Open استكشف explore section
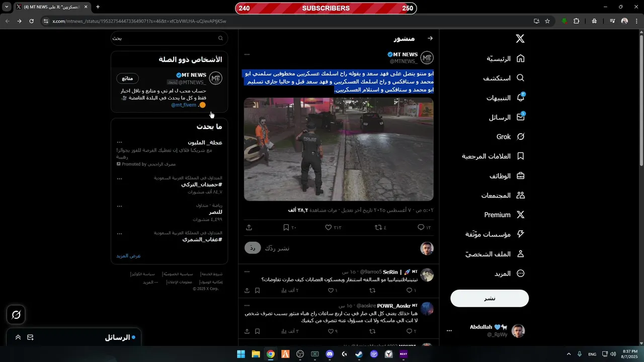644x362 pixels. [504, 78]
